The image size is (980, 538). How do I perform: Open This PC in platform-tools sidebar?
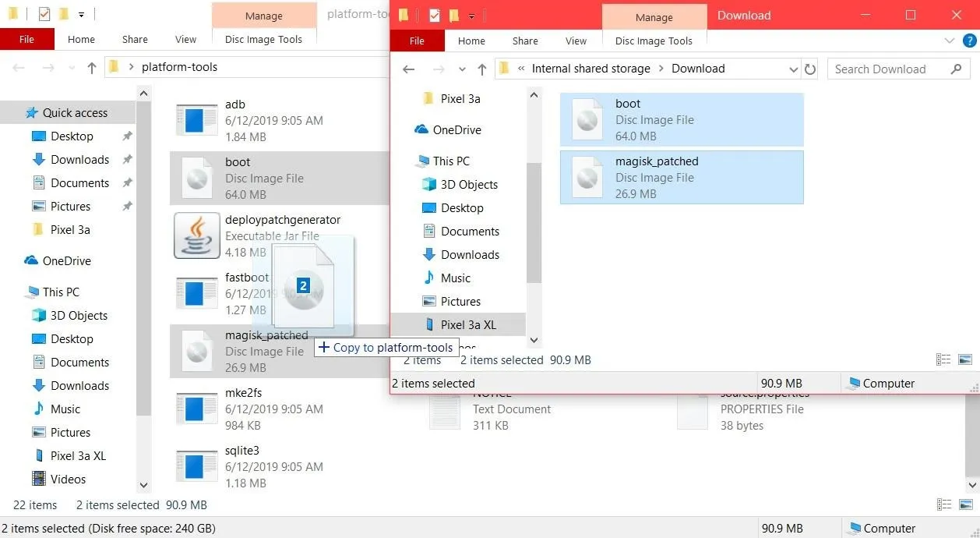pyautogui.click(x=52, y=292)
